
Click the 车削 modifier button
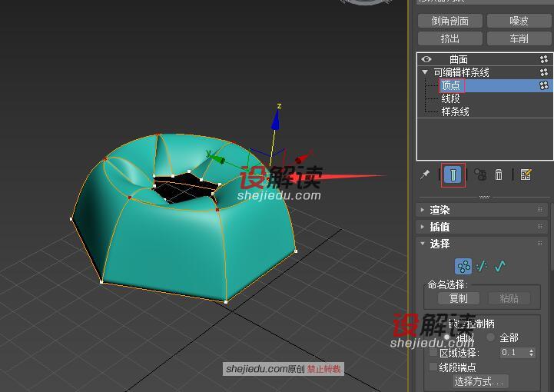tap(519, 38)
